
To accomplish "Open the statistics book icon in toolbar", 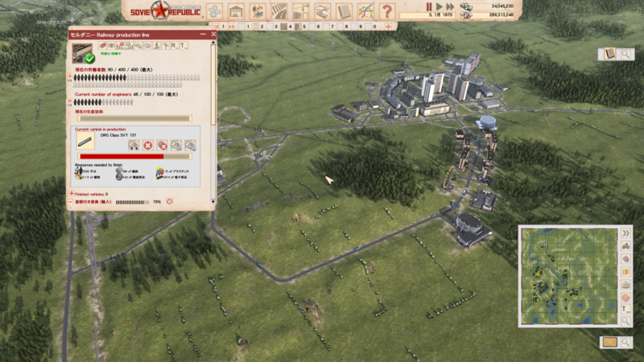I will (x=345, y=10).
